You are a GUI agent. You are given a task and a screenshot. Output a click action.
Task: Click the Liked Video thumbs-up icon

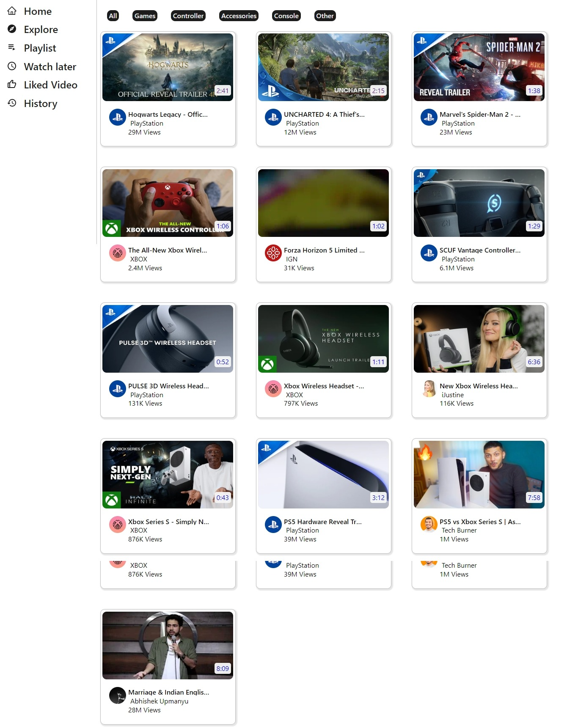12,85
